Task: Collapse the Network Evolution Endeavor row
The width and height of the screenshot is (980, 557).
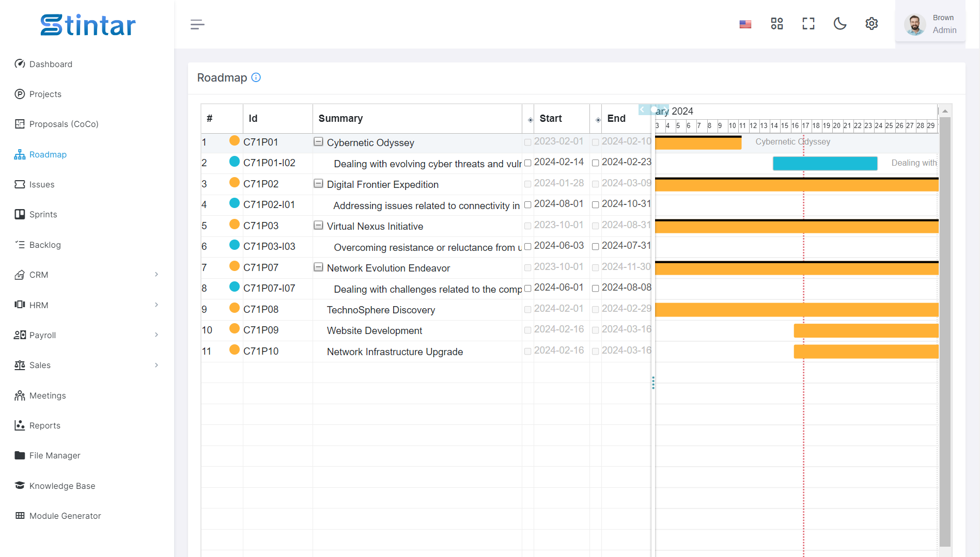Action: [x=319, y=267]
